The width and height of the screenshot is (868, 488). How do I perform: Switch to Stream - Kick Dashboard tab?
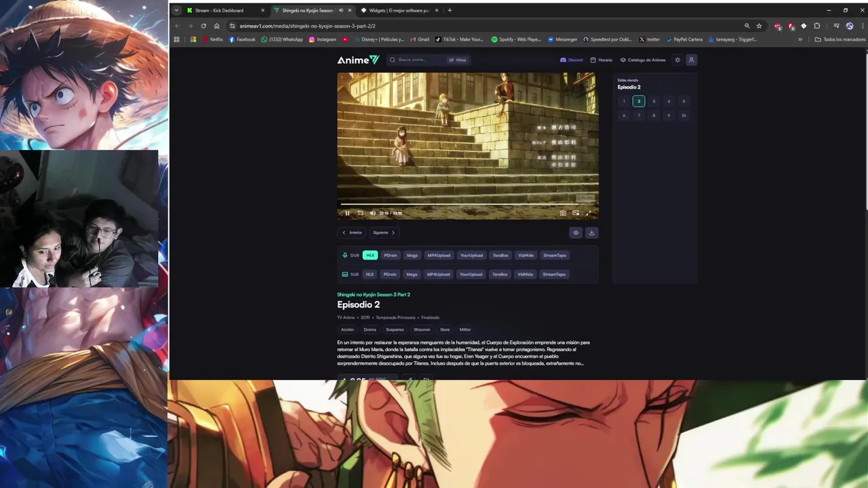point(226,10)
